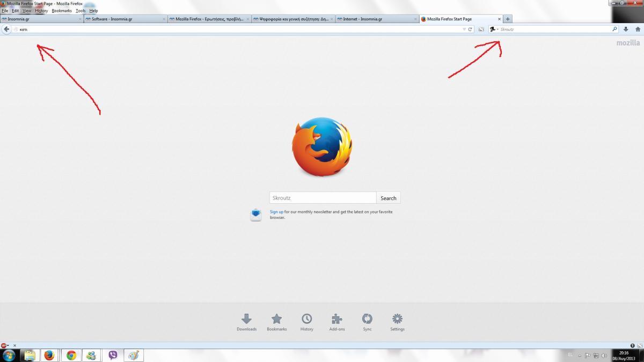The image size is (644, 362).
Task: Reload the page with the refresh icon
Action: [470, 29]
